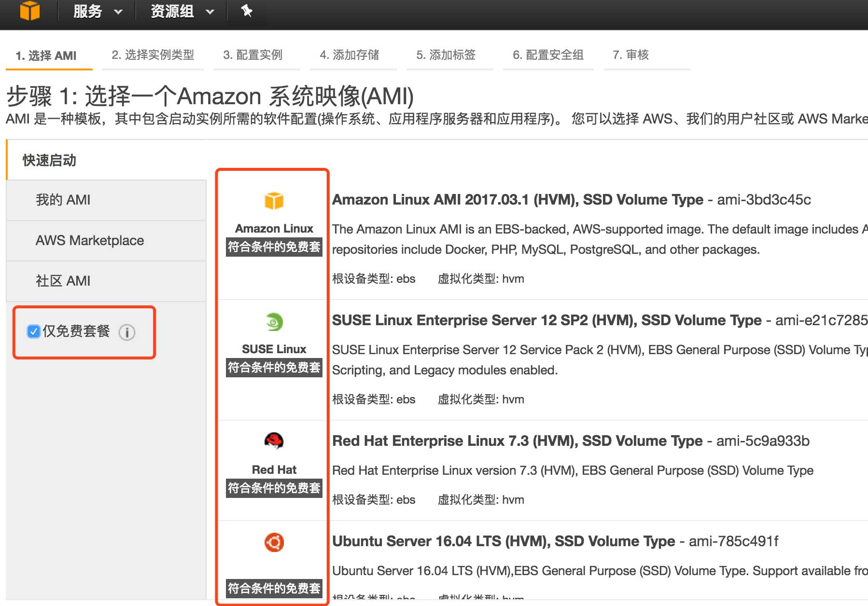Toggle the 仅免费套餐 checkbox
Image resolution: width=868 pixels, height=606 pixels.
33,331
